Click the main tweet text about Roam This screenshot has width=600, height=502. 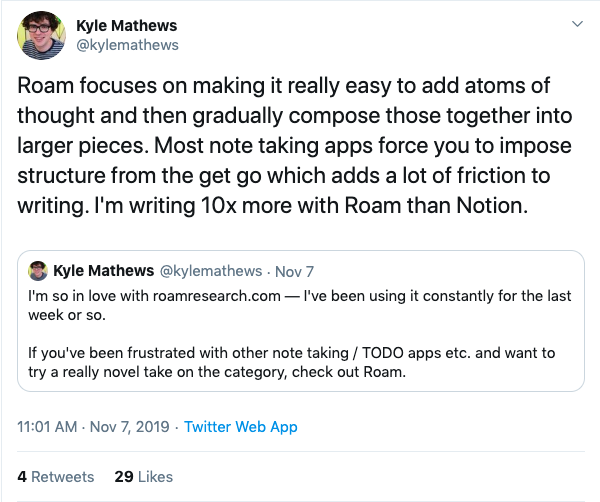click(x=295, y=145)
